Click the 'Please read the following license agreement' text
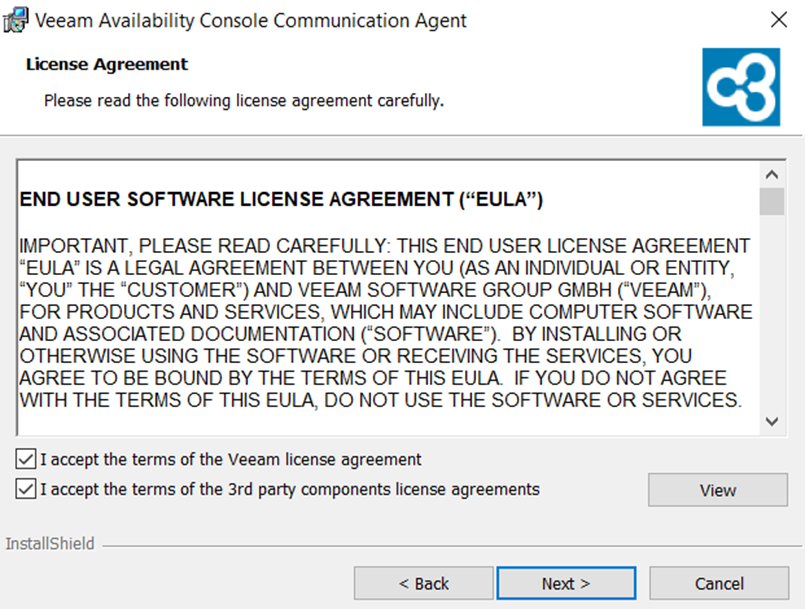 (x=243, y=101)
